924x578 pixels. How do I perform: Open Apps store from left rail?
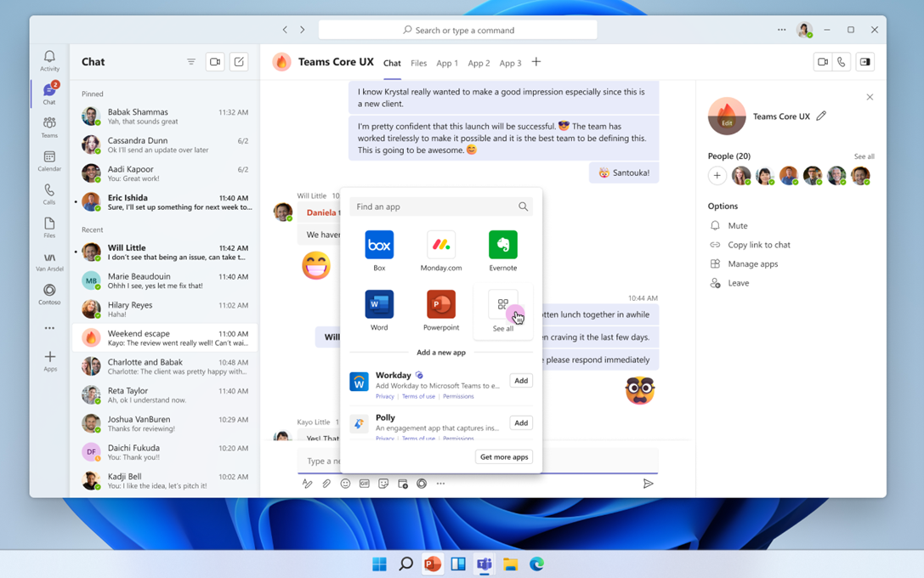(50, 360)
